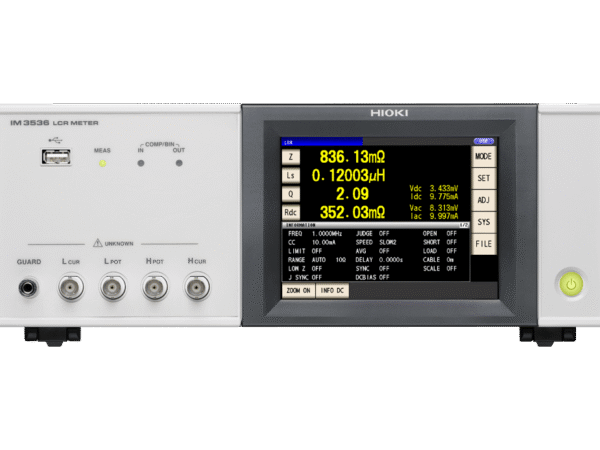600x450 pixels.
Task: Click the CC 10.00mA setting
Action: click(312, 242)
